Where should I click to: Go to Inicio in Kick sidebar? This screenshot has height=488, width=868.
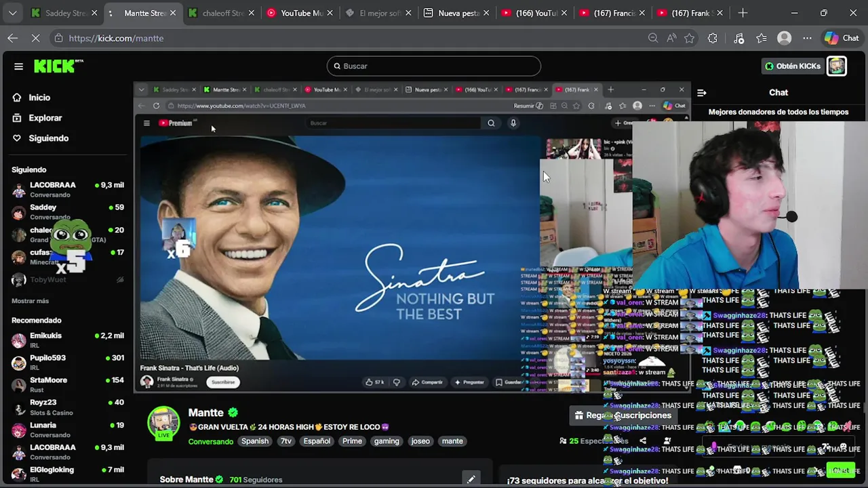39,98
